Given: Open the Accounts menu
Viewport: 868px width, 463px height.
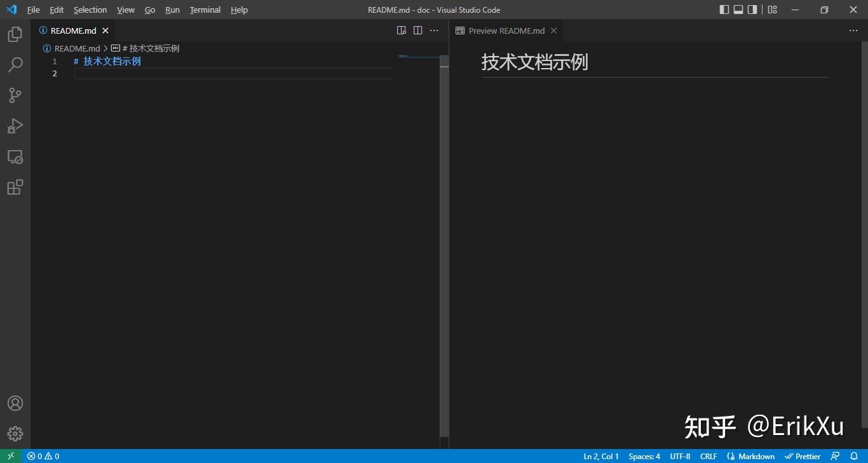Looking at the screenshot, I should [x=15, y=403].
